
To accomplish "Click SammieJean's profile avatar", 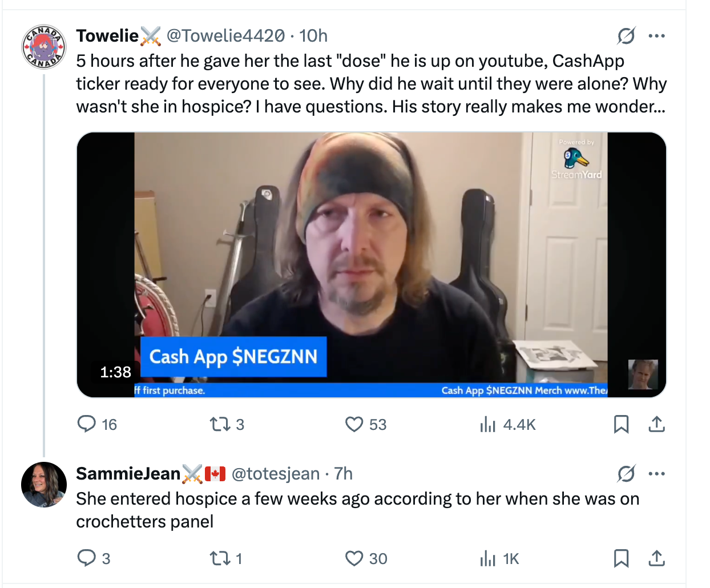I will point(44,485).
